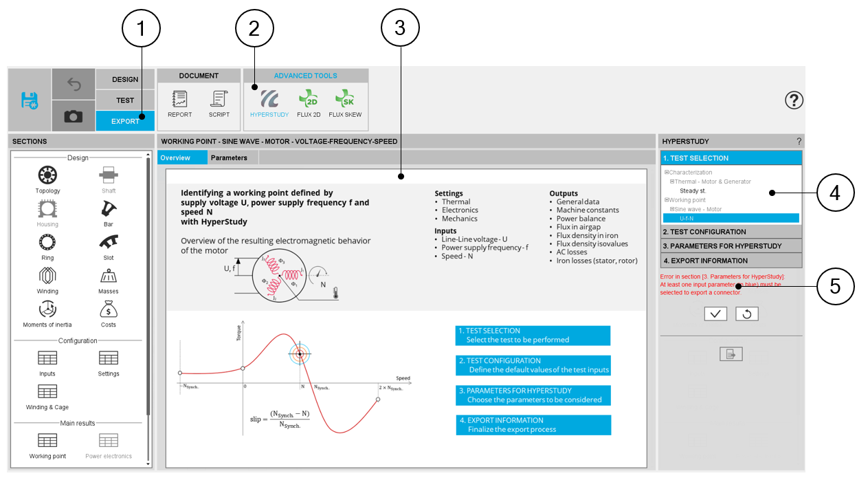Click the 'Line-Line voltage - U' input text
The width and height of the screenshot is (868, 480).
(474, 239)
